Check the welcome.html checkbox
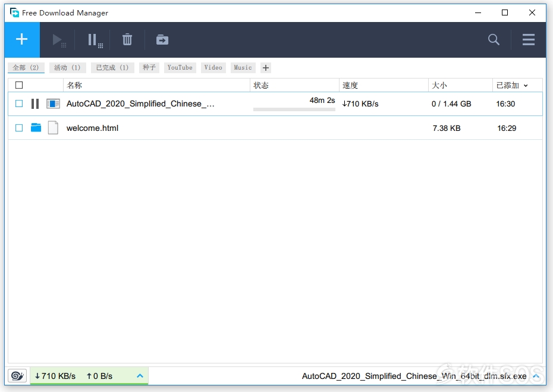 tap(19, 128)
